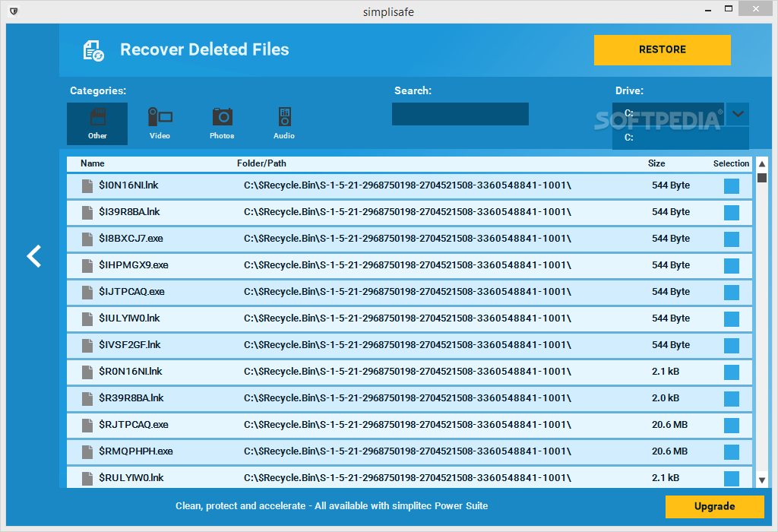This screenshot has width=778, height=532.
Task: Click file icon of $I39R8BA.lnk
Action: click(87, 212)
